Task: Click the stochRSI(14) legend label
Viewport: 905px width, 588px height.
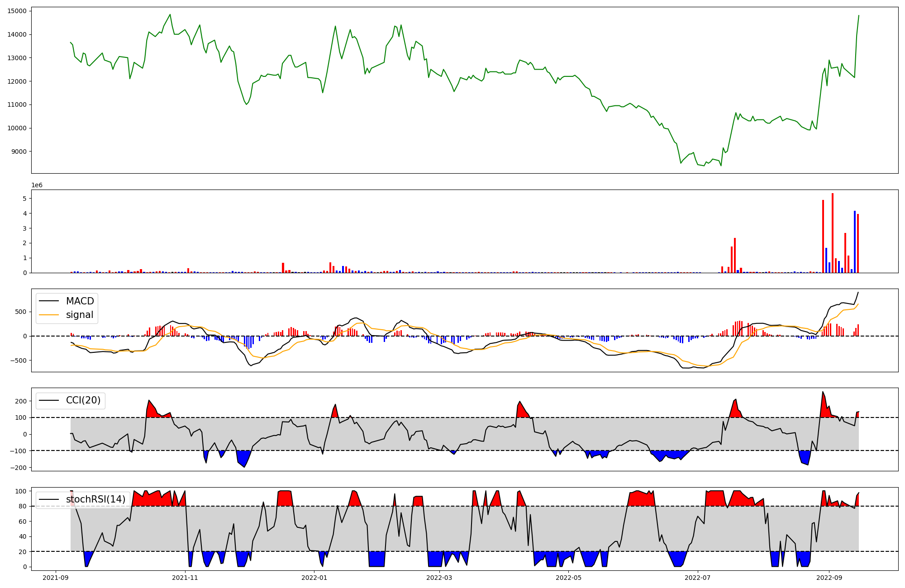Action: click(95, 499)
